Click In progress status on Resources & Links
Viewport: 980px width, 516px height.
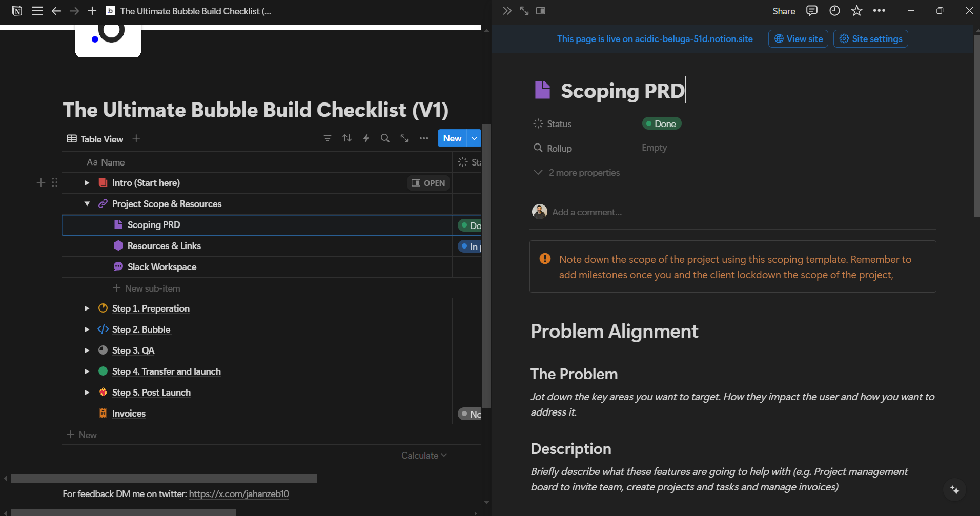pos(470,246)
